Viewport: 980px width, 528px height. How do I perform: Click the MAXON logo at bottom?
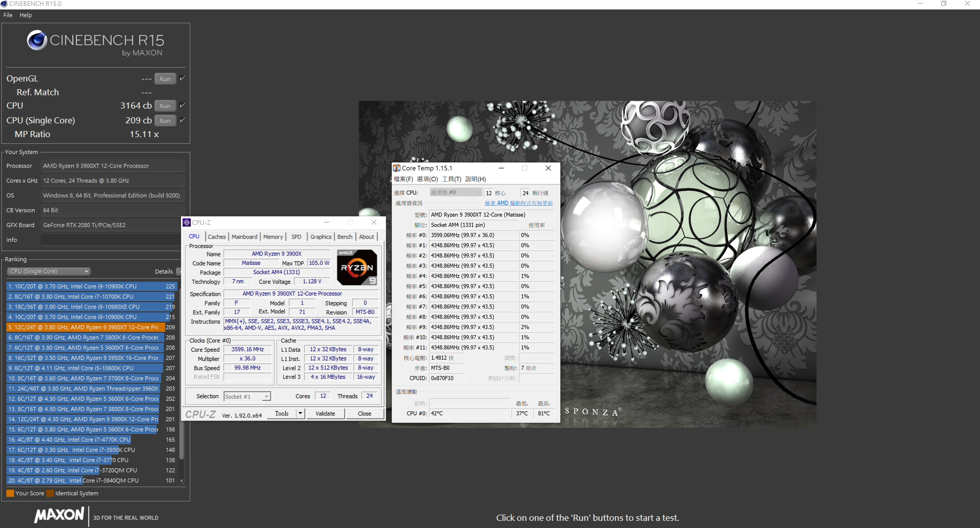point(59,515)
